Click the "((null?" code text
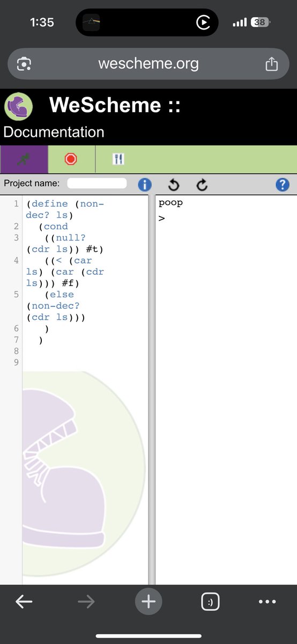The image size is (297, 644). [x=65, y=238]
